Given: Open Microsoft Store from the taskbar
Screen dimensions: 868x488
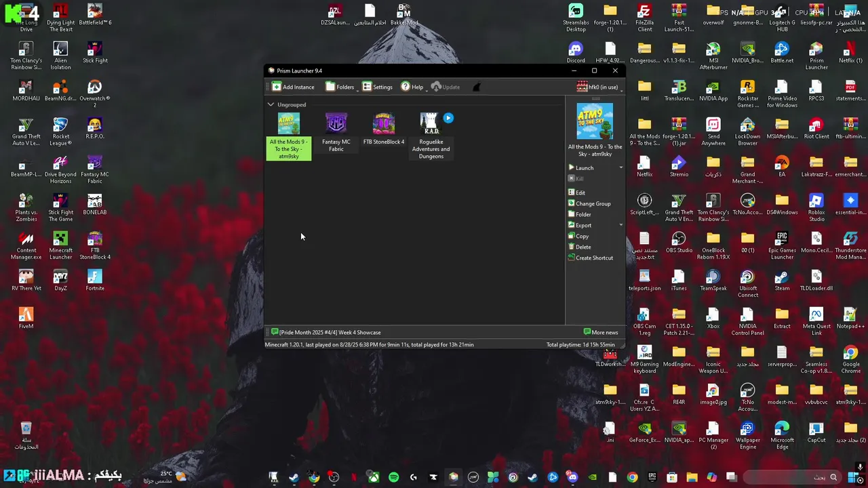Looking at the screenshot, I should pyautogui.click(x=671, y=477).
